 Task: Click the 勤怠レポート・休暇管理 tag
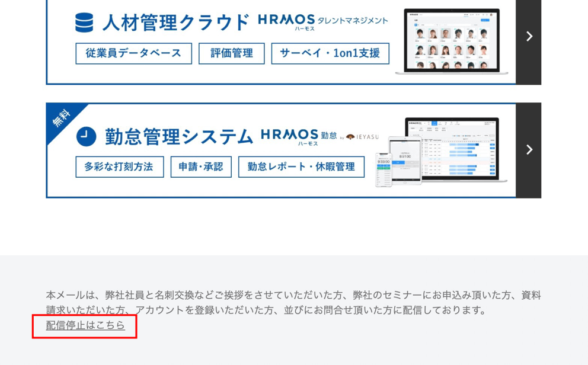(x=301, y=167)
